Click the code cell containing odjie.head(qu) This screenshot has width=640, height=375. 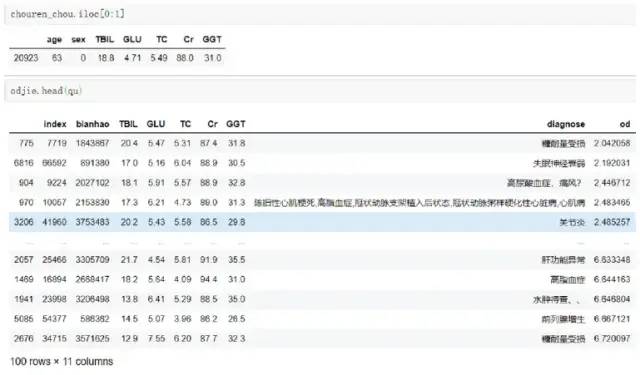pos(320,91)
